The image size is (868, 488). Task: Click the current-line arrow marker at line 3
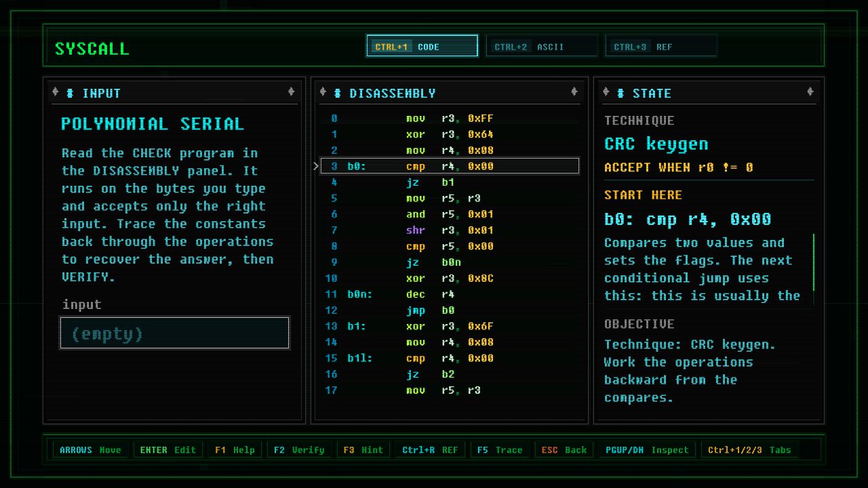point(316,166)
